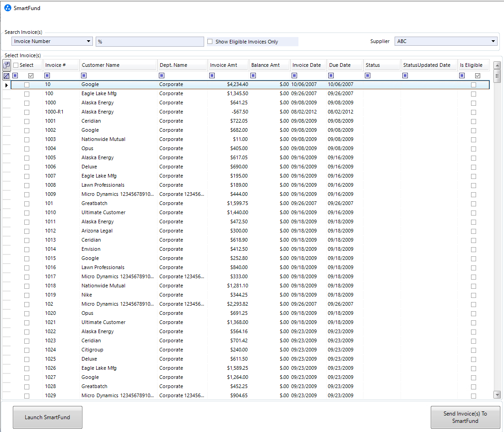Open filter operator icon for Invoice Date column
504x432 pixels.
pyautogui.click(x=294, y=76)
